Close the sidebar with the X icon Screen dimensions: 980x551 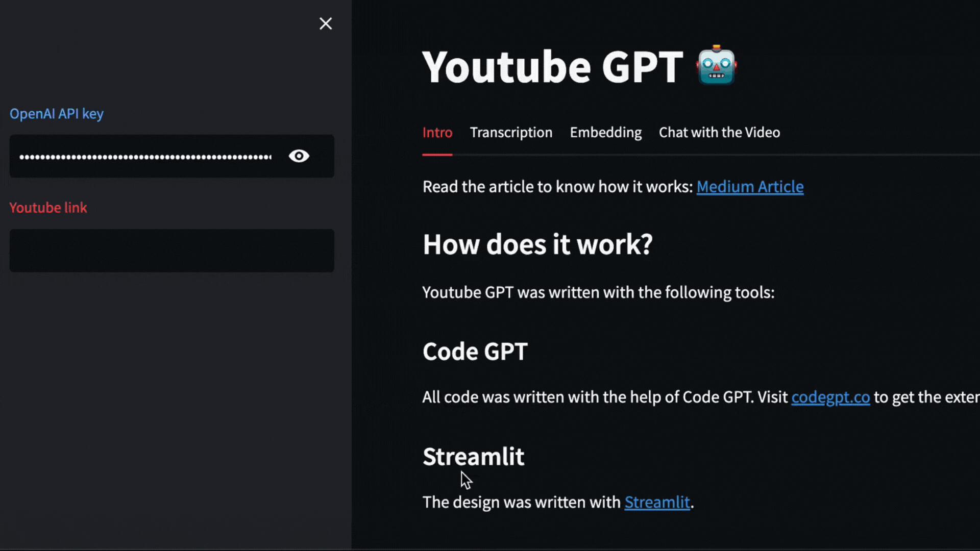(x=326, y=23)
